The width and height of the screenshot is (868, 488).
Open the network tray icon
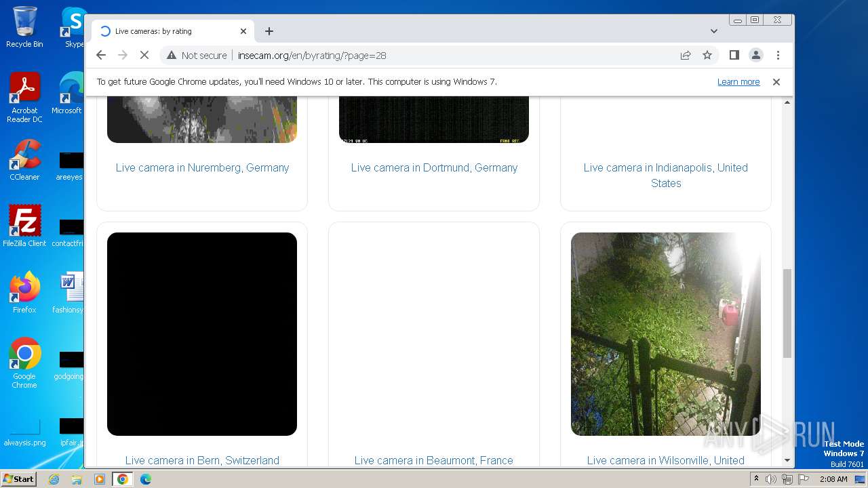(787, 479)
